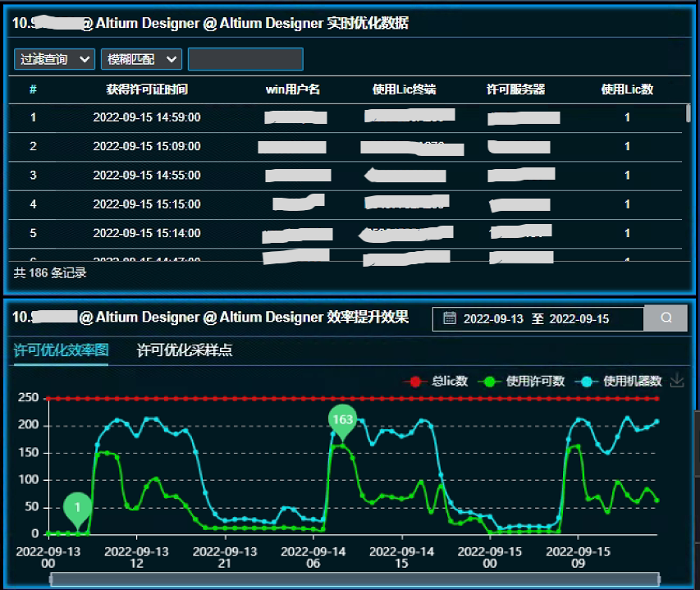Click the # column header
700x590 pixels.
pyautogui.click(x=33, y=89)
